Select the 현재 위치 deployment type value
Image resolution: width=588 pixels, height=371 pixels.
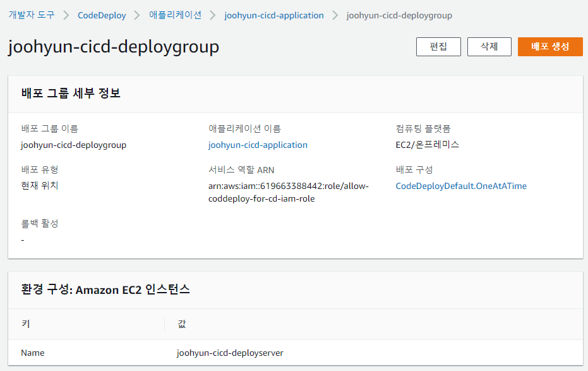pyautogui.click(x=40, y=186)
